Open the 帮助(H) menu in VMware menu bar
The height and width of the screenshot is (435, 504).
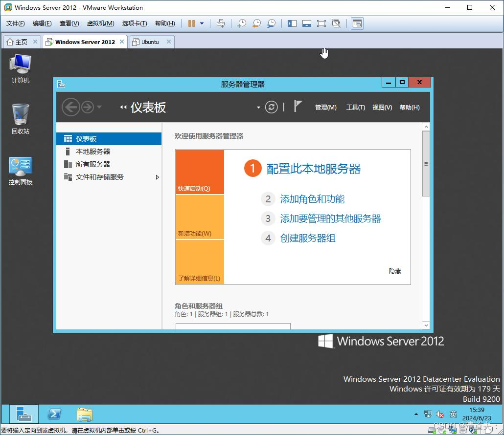(165, 23)
